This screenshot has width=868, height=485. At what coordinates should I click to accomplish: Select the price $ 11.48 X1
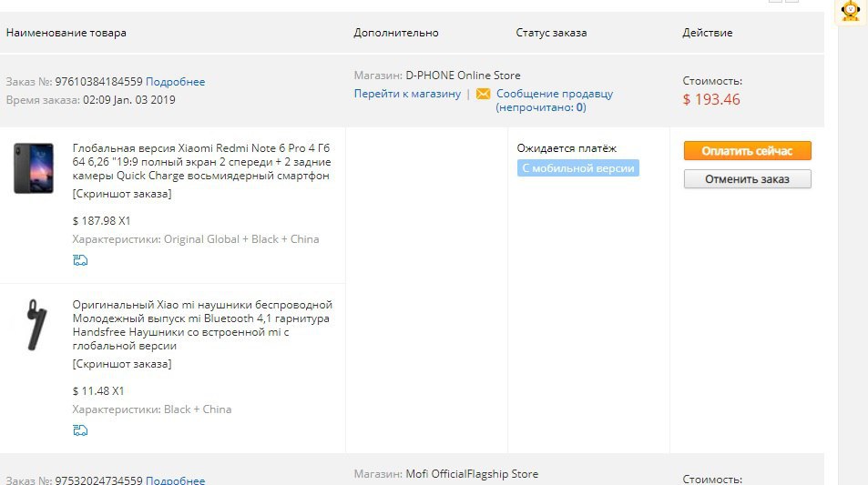pyautogui.click(x=98, y=391)
